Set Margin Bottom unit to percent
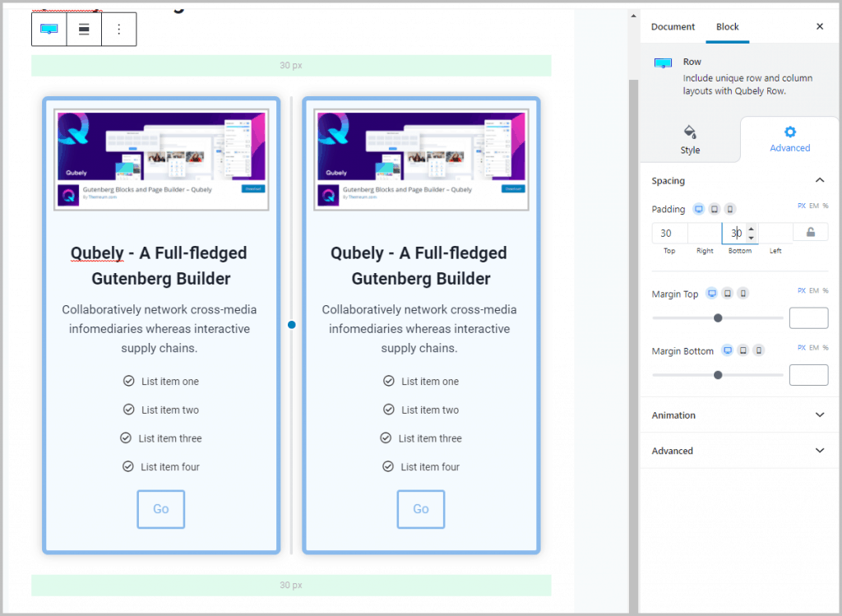This screenshot has width=842, height=616. click(826, 347)
